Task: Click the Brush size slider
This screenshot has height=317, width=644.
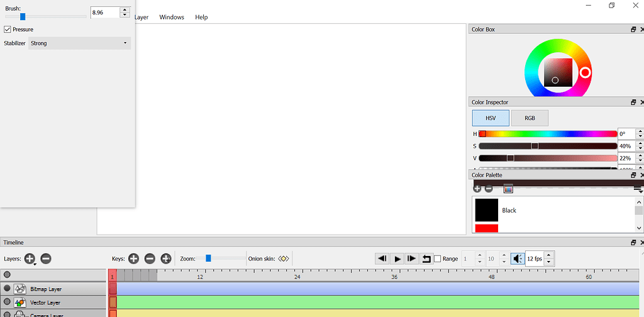Action: point(45,16)
